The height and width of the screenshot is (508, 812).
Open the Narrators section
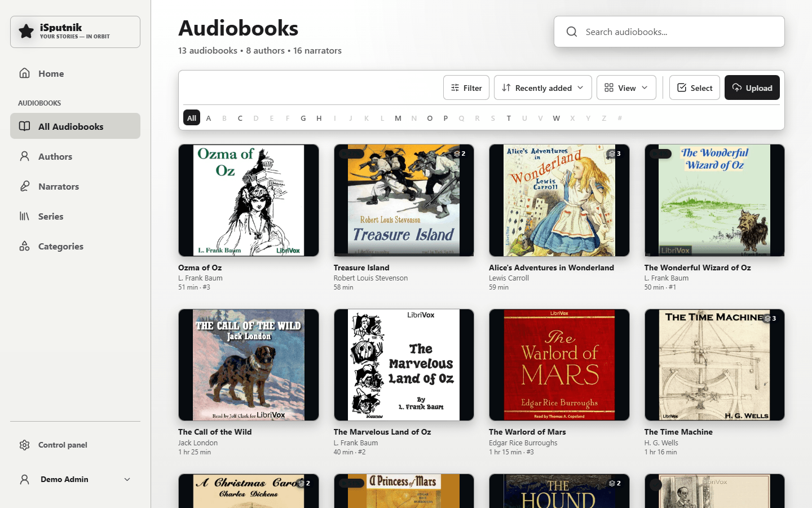(x=75, y=186)
